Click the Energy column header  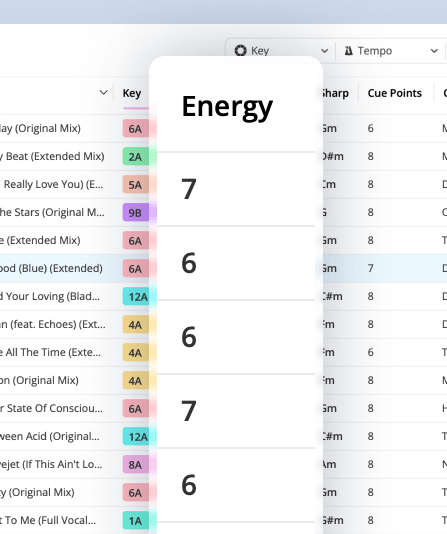[227, 107]
